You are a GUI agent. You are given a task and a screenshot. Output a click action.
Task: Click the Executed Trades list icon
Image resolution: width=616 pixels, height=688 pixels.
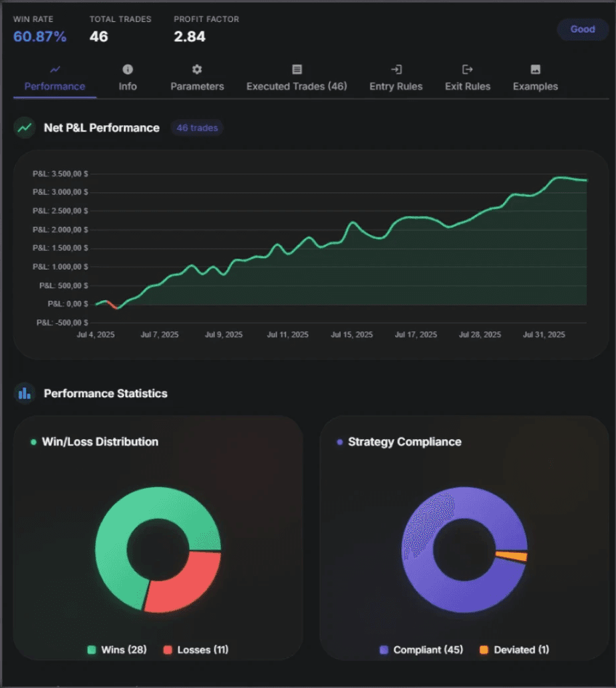[x=297, y=69]
